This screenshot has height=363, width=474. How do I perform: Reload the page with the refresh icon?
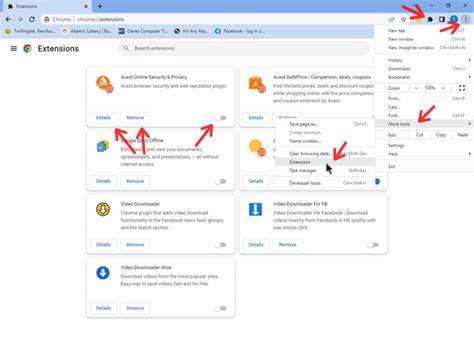click(32, 19)
